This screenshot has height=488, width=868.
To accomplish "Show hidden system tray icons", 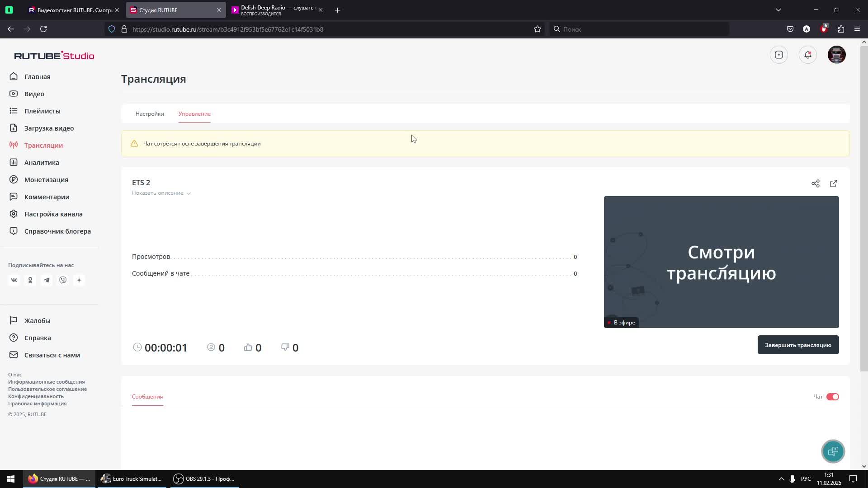I will 781,479.
